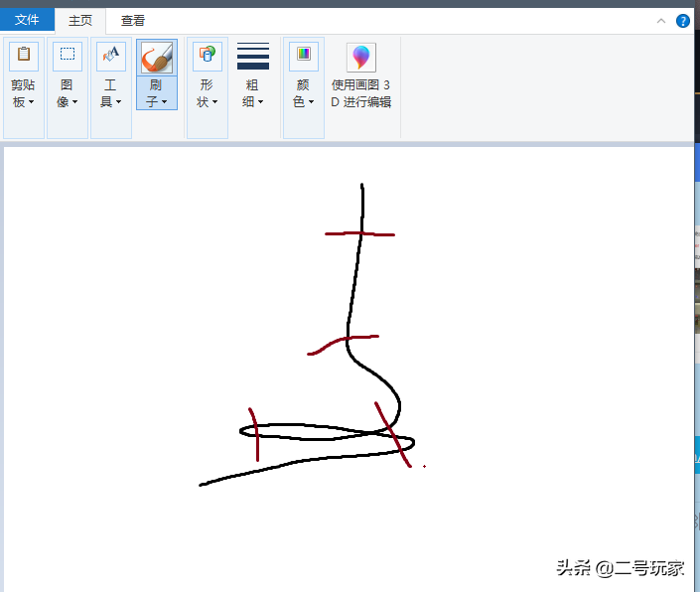This screenshot has height=592, width=700.
Task: Switch to the 主页 (Home) tab
Action: [x=80, y=21]
